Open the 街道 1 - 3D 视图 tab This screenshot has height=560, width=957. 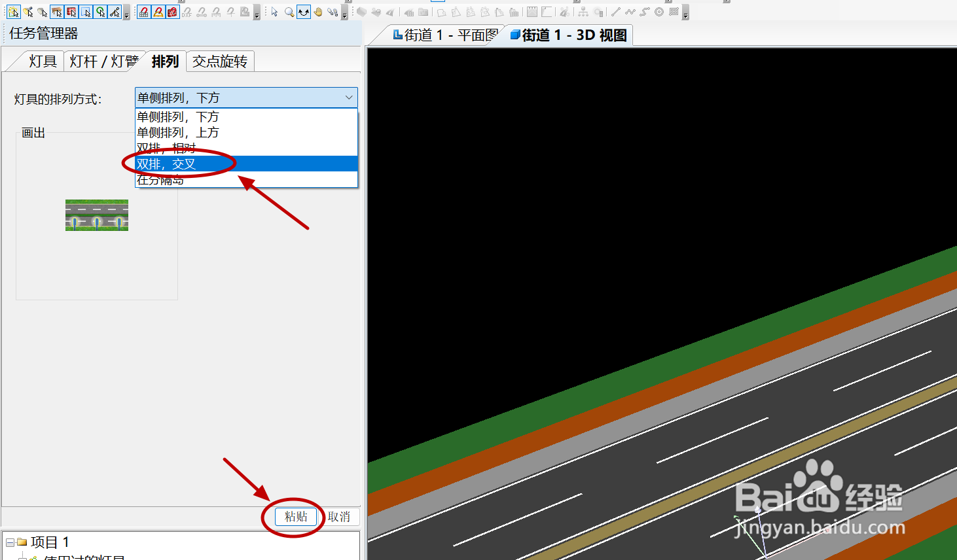coord(568,35)
